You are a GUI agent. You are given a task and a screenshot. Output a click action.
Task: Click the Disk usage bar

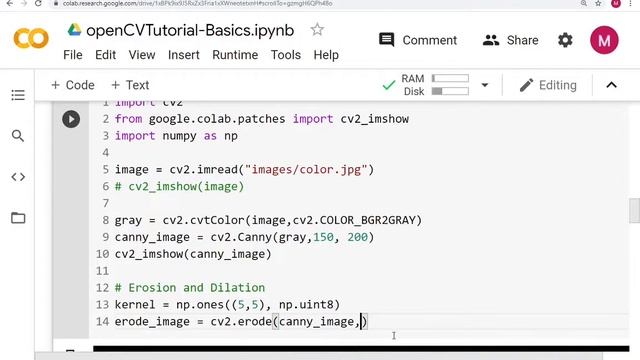click(450, 91)
